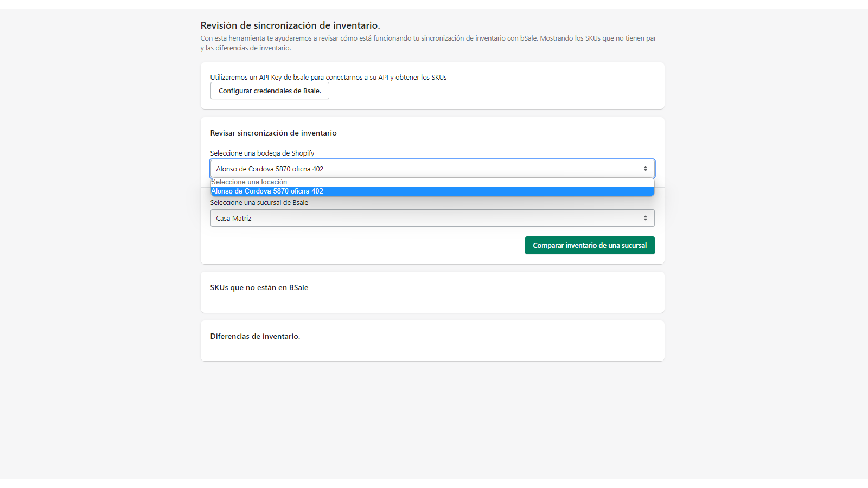
Task: Click the 'Diferencias de inventario.' heading
Action: tap(255, 336)
